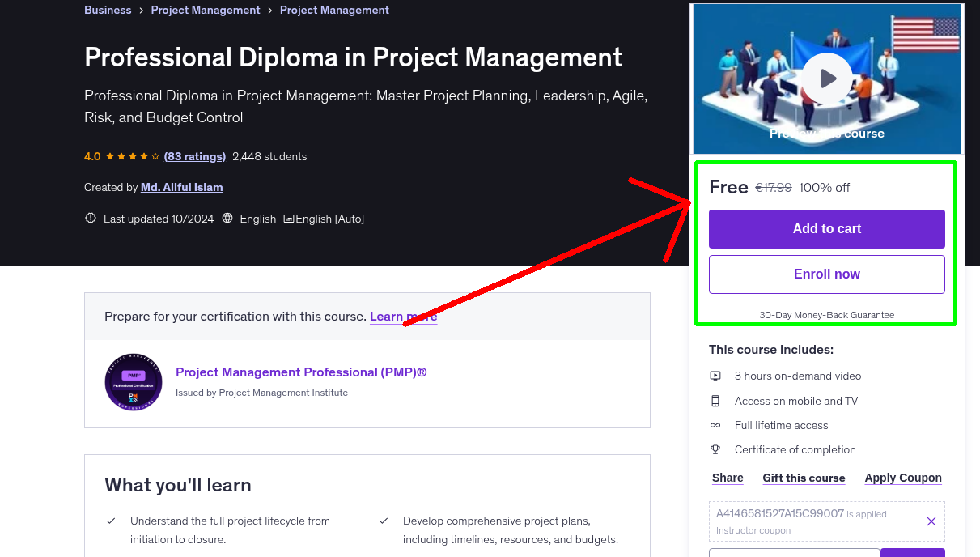Image resolution: width=980 pixels, height=557 pixels.
Task: Open the 83 ratings link
Action: [x=194, y=156]
